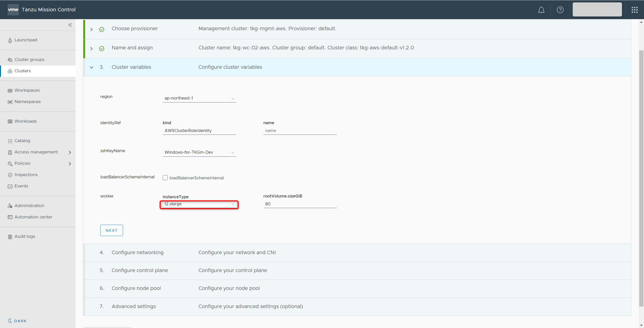This screenshot has height=328, width=644.
Task: Click the Inspections shield icon
Action: [x=10, y=175]
